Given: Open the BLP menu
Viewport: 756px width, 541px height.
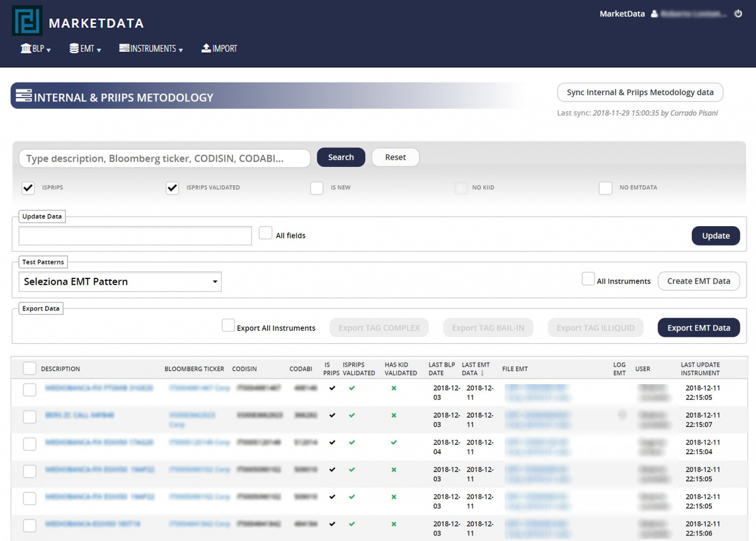Looking at the screenshot, I should pos(35,48).
